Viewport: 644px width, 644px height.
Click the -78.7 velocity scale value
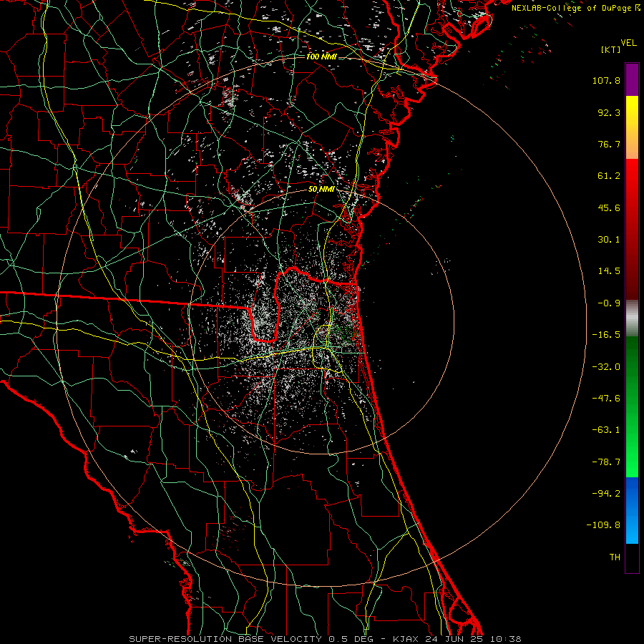tap(606, 462)
